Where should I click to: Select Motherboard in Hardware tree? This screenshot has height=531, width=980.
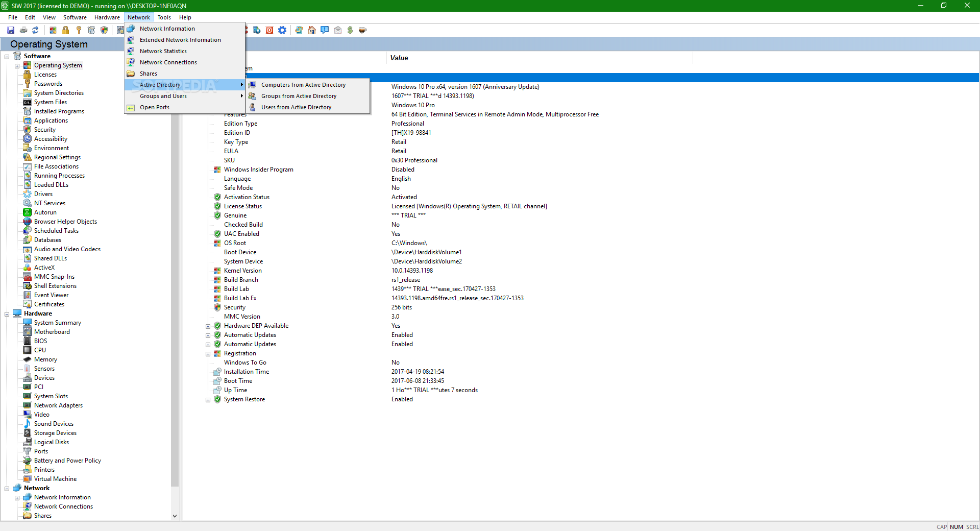pyautogui.click(x=52, y=332)
